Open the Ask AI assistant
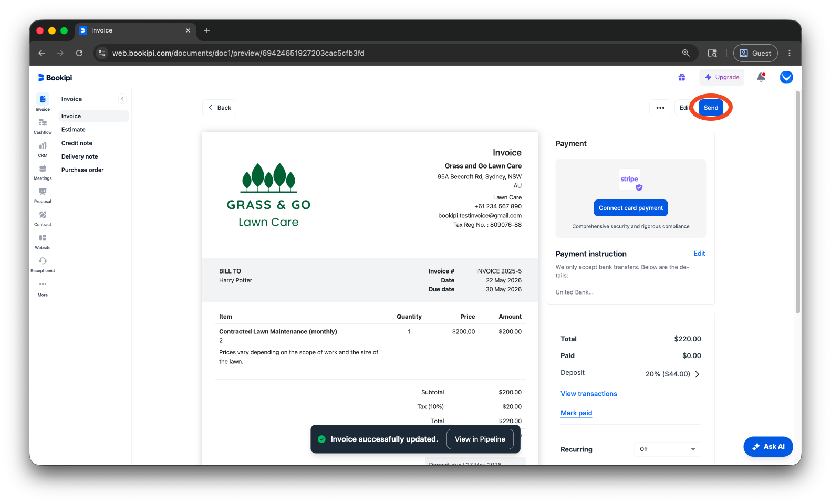 pos(768,447)
